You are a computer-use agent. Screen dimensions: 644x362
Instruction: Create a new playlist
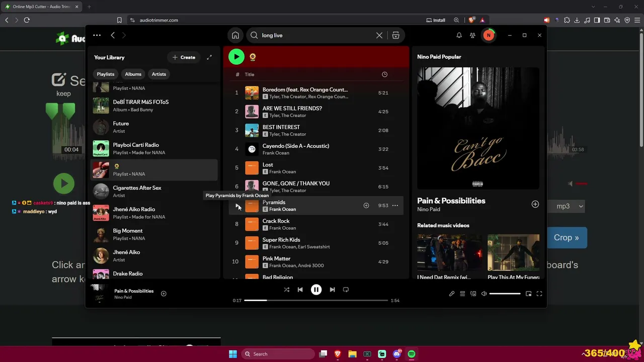(184, 57)
